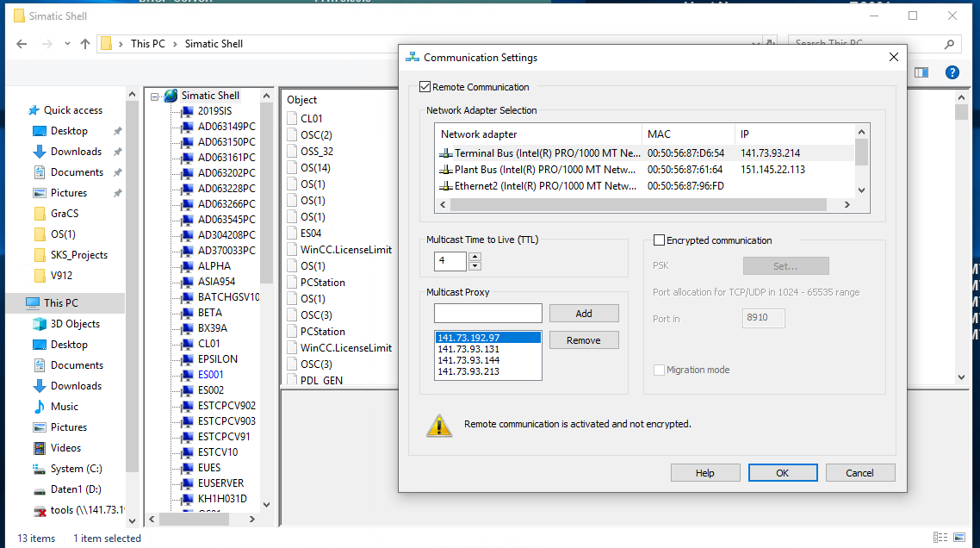Click the Multicast Proxy address input field

pyautogui.click(x=488, y=313)
